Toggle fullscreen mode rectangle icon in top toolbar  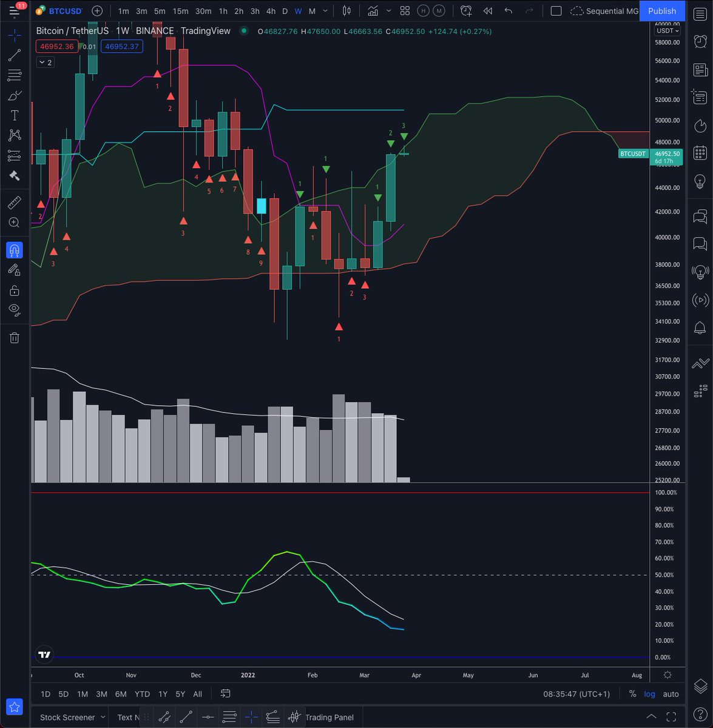tap(556, 11)
